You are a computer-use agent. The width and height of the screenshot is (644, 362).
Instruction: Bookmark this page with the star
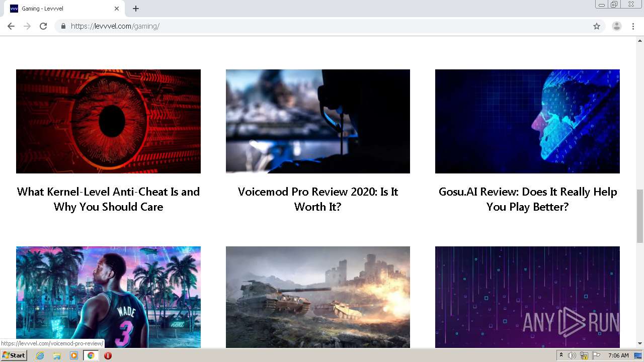coord(597,26)
